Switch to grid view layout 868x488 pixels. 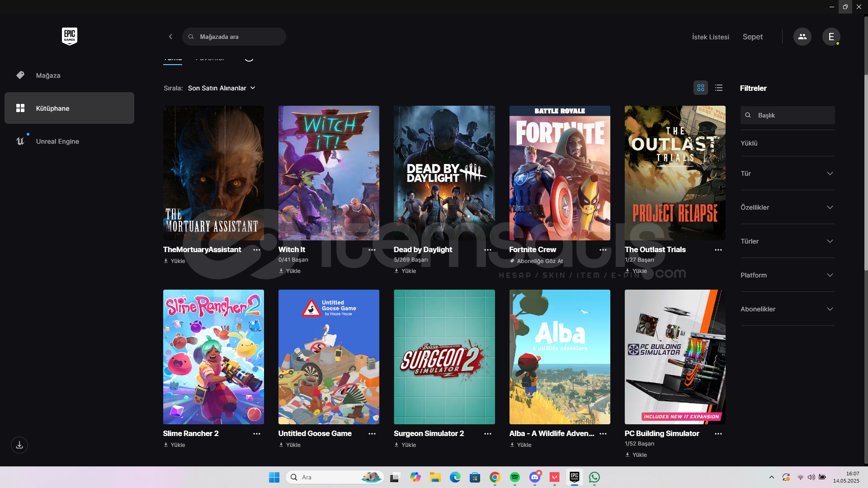coord(701,88)
